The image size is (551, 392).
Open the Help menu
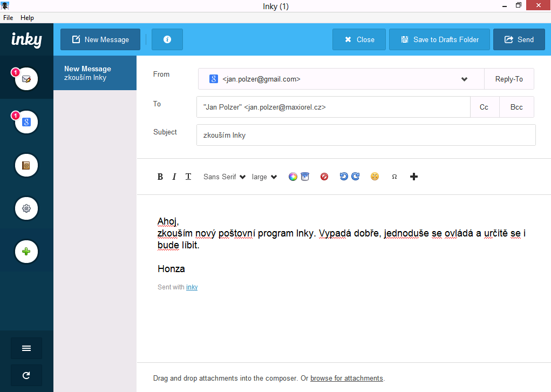[27, 18]
